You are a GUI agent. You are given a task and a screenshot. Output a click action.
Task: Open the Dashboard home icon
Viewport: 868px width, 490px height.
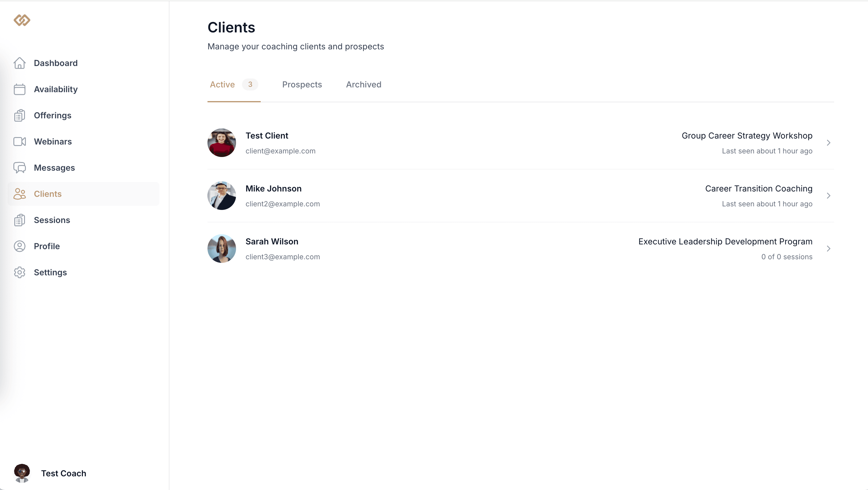coord(20,63)
